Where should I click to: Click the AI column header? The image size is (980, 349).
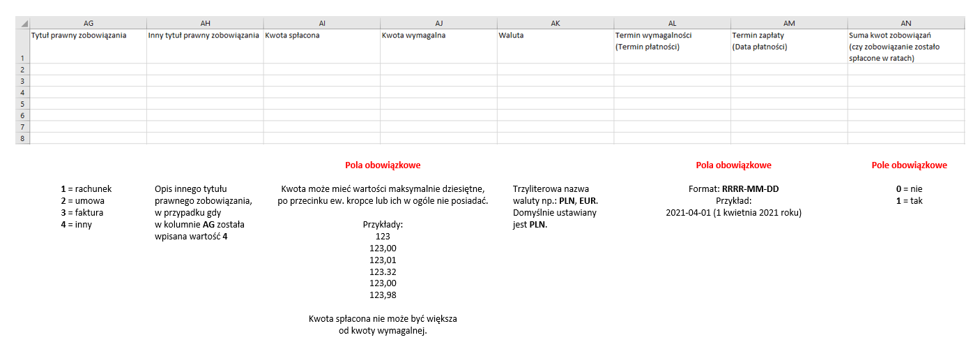(321, 23)
